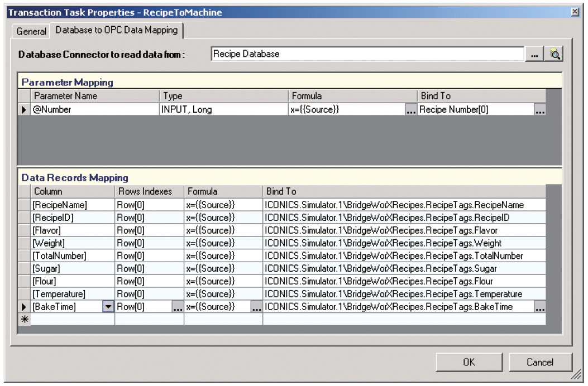Click the empty Column cell in new row
Screen dimensions: 588x386
pyautogui.click(x=73, y=319)
